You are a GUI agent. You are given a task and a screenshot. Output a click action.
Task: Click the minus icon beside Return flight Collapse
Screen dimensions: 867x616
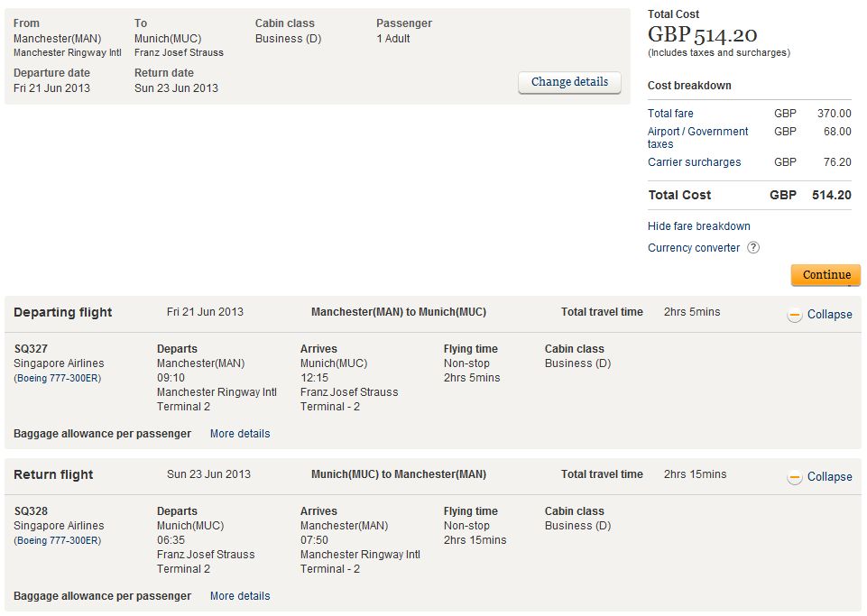pyautogui.click(x=795, y=477)
